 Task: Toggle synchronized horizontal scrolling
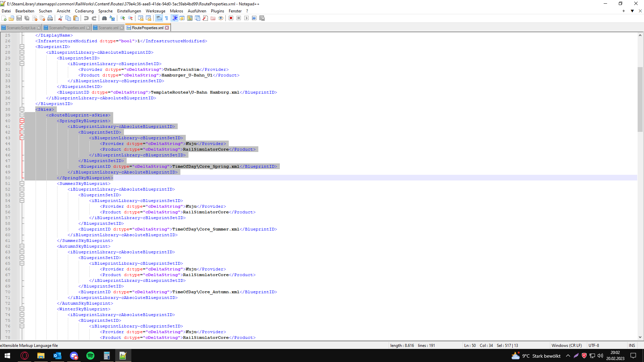pos(148,18)
